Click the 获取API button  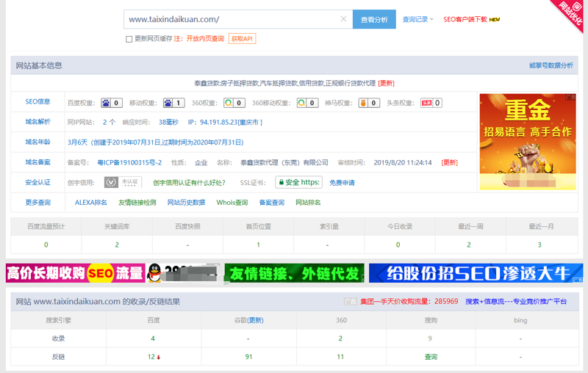tap(243, 39)
